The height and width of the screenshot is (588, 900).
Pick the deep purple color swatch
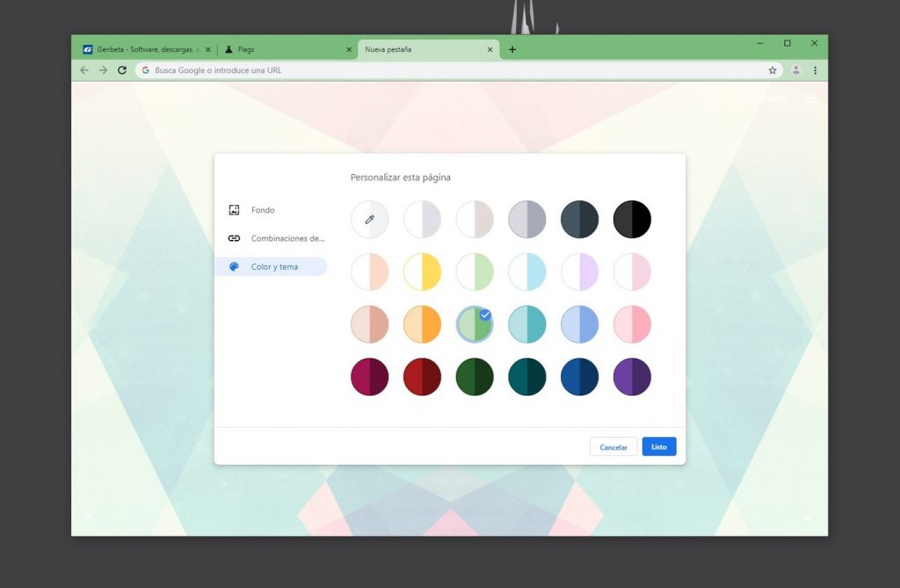coord(632,377)
